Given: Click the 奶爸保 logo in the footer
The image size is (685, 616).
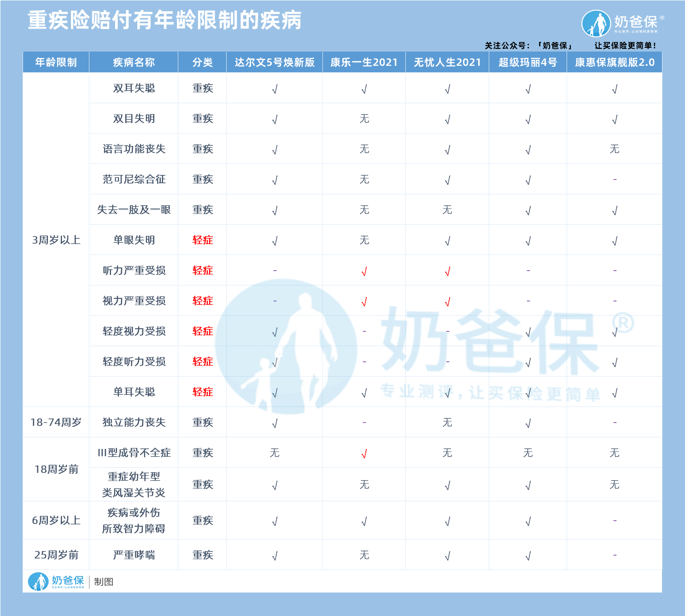Looking at the screenshot, I should [x=56, y=581].
